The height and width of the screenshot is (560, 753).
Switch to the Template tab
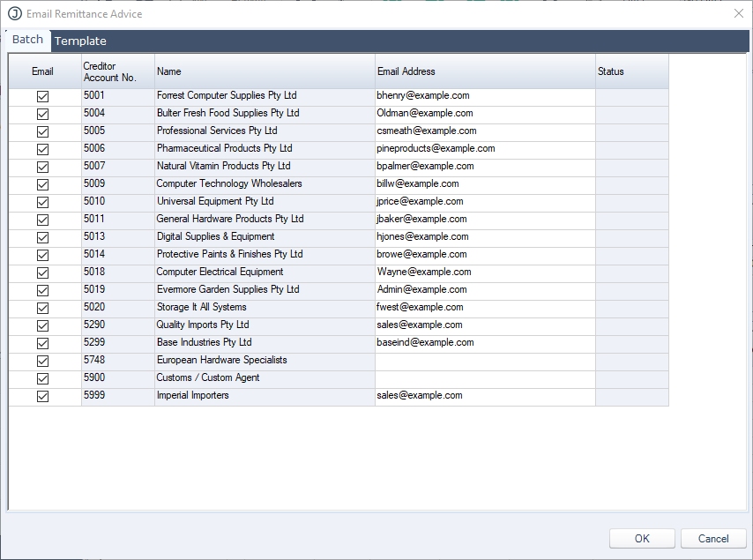(x=80, y=41)
